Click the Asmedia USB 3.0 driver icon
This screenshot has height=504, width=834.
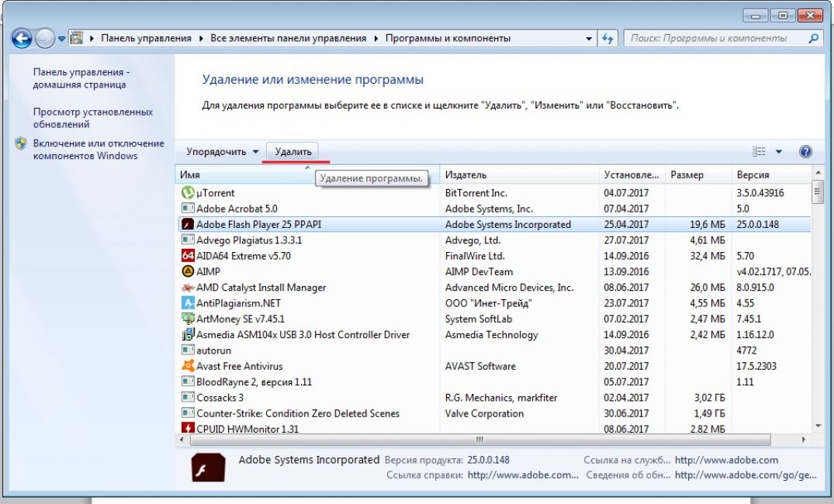pos(188,334)
